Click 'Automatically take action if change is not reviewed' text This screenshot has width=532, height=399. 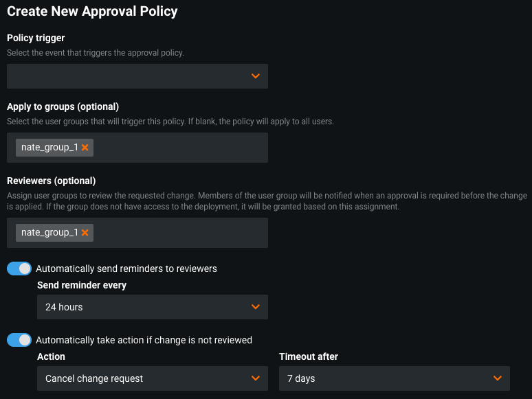(144, 340)
